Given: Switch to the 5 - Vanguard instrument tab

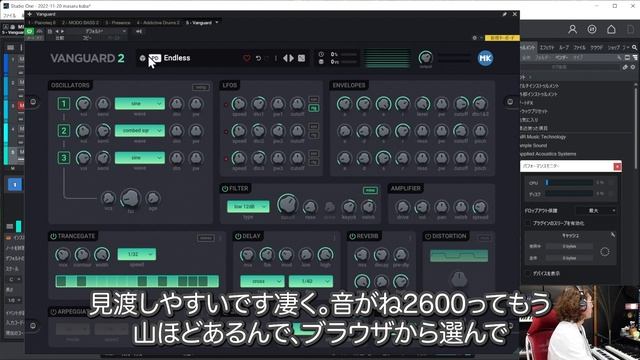Looking at the screenshot, I should pyautogui.click(x=199, y=22).
